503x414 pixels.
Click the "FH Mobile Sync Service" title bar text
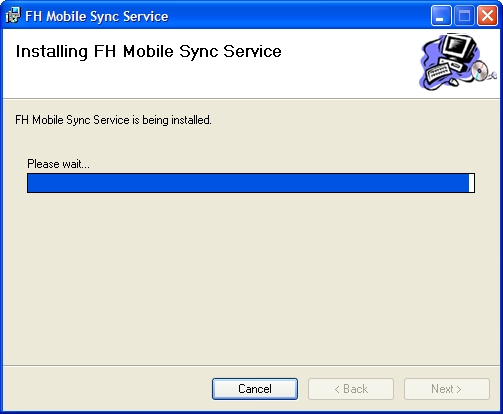[x=97, y=16]
